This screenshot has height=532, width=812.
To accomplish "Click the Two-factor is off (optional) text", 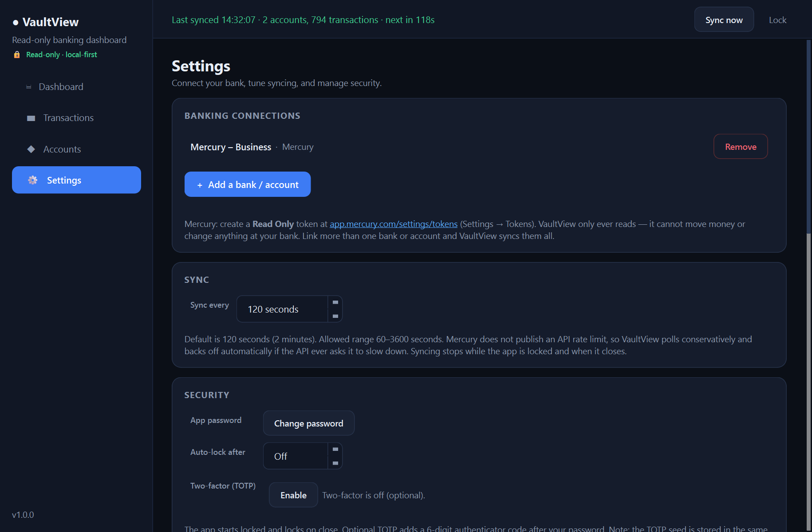I will 374,495.
